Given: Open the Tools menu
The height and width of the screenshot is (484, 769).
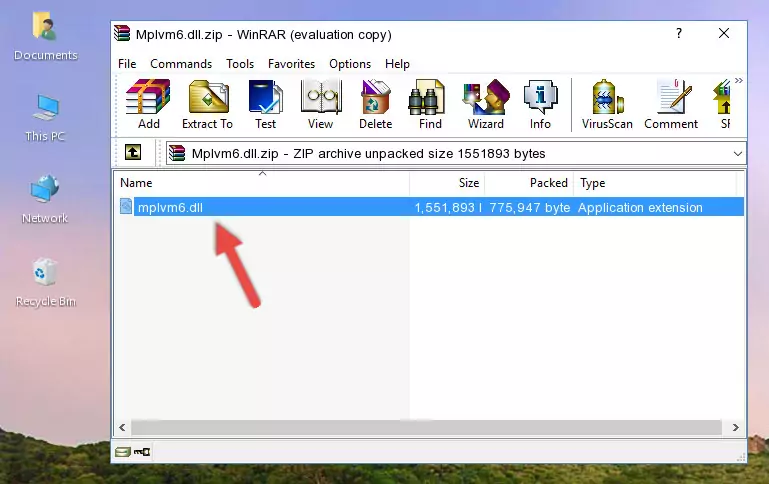Looking at the screenshot, I should tap(240, 64).
